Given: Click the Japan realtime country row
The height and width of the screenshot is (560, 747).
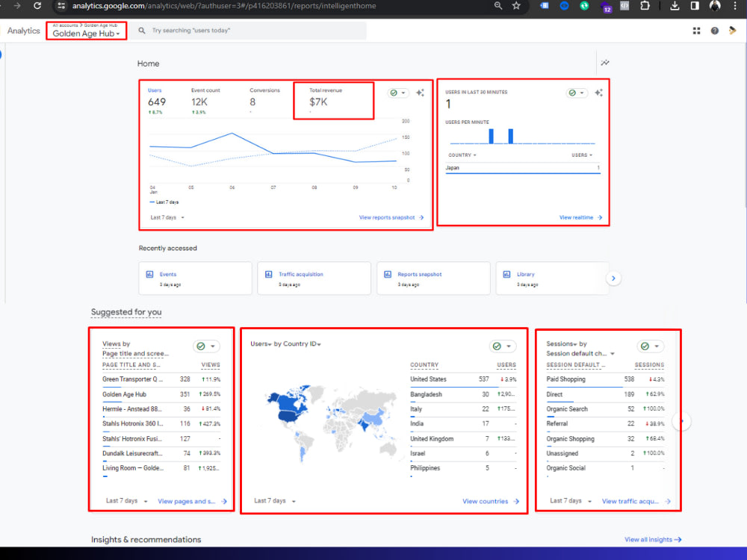Looking at the screenshot, I should 523,168.
